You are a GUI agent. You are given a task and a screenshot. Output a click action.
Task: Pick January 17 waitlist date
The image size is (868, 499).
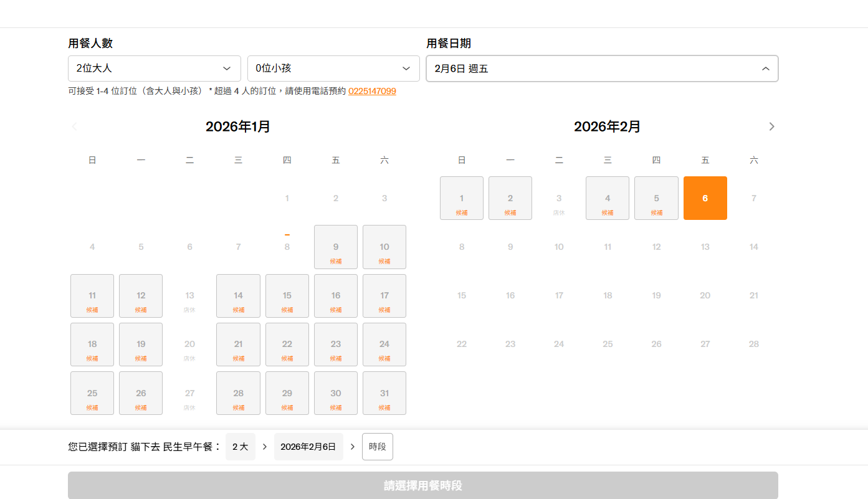point(384,296)
